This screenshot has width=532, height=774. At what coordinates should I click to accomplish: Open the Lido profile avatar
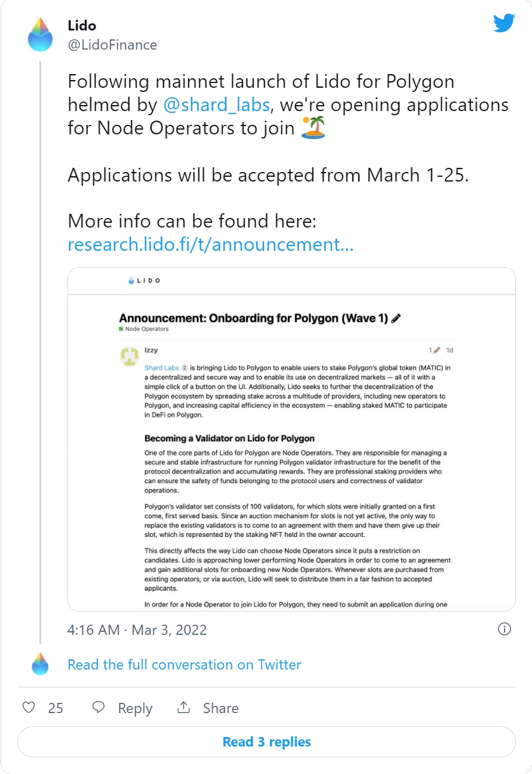[x=40, y=33]
